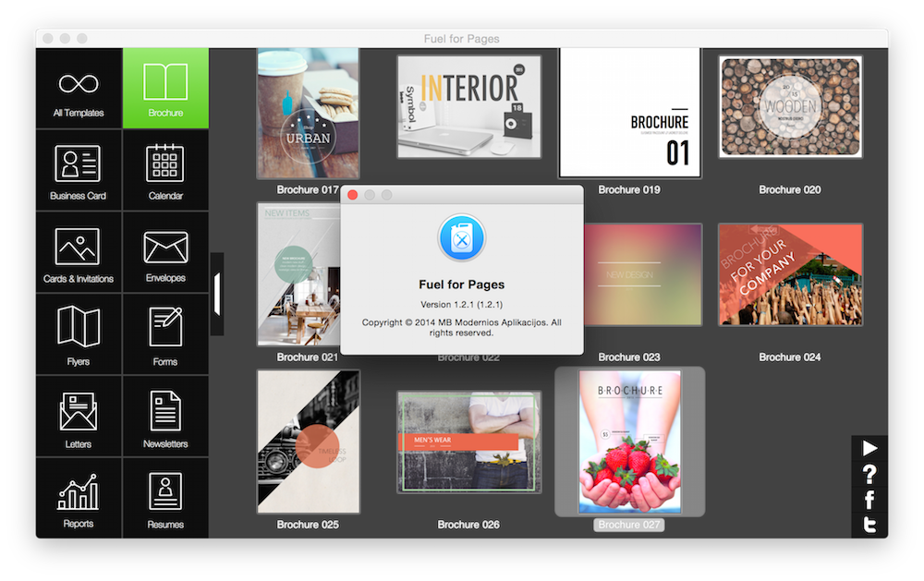Click the Fuel for Pages app icon
The image size is (924, 581).
(x=462, y=238)
